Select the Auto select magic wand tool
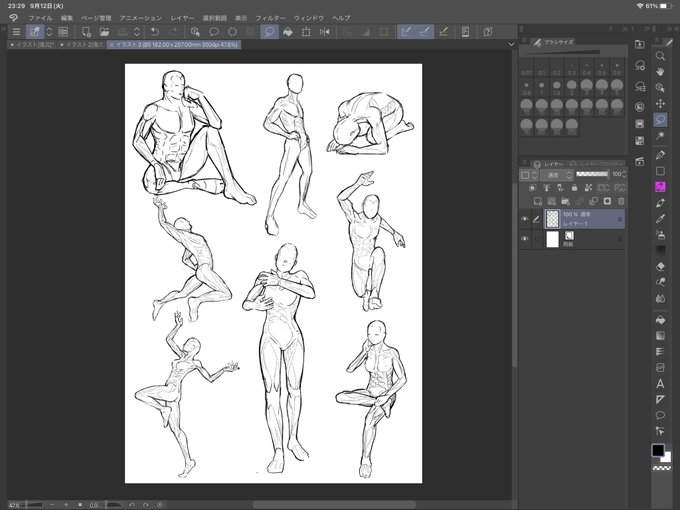 pos(660,135)
